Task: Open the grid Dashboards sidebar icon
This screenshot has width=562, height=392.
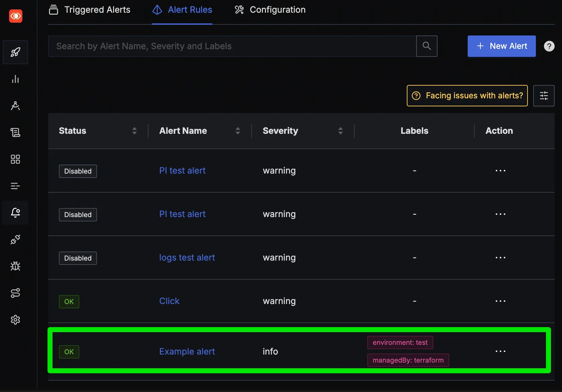Action: tap(15, 159)
